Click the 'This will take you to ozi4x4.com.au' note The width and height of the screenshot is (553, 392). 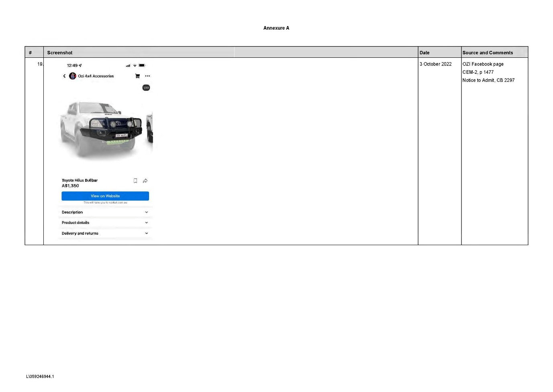pyautogui.click(x=105, y=203)
